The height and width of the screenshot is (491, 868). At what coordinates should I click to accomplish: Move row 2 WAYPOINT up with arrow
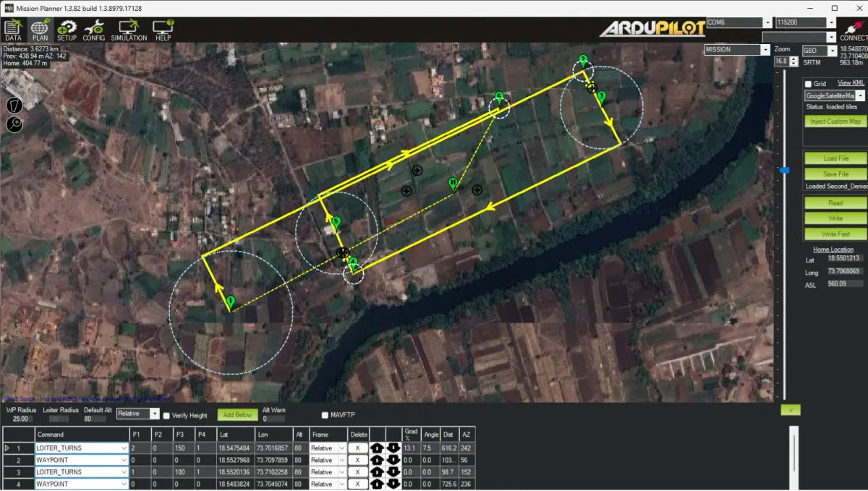377,460
